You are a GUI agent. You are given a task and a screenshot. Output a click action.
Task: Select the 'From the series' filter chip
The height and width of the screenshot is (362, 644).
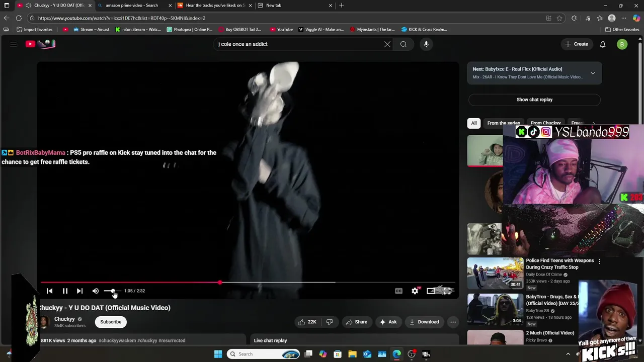tap(503, 123)
